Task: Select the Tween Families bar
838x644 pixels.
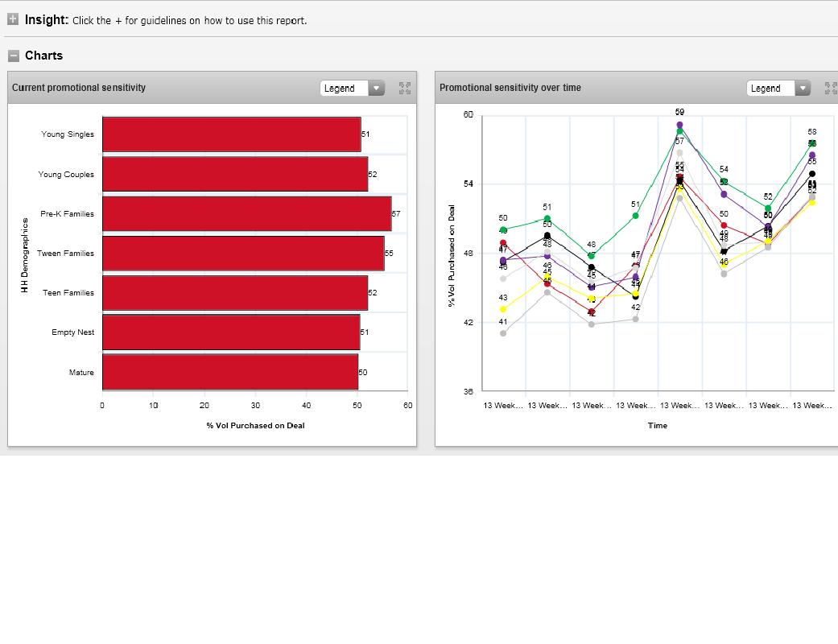Action: pyautogui.click(x=242, y=254)
